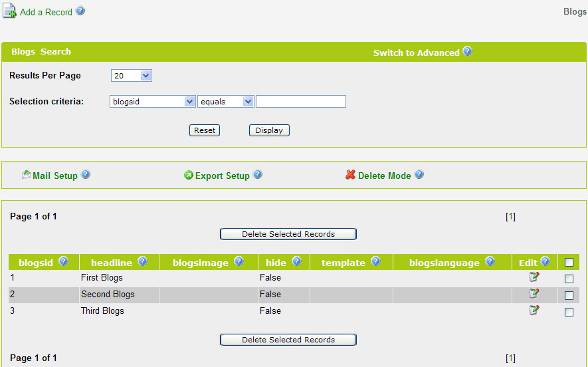Open help icon for headline column
The width and height of the screenshot is (588, 367).
tap(142, 261)
